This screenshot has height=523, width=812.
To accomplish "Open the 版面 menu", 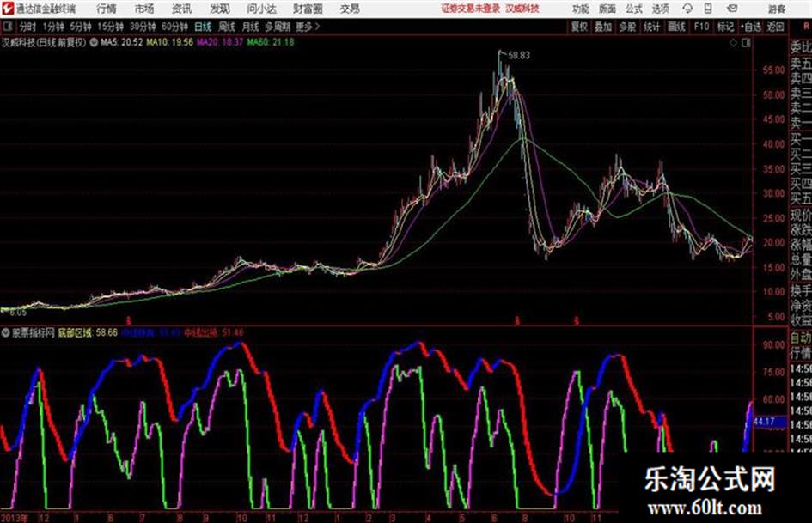I will pyautogui.click(x=607, y=9).
